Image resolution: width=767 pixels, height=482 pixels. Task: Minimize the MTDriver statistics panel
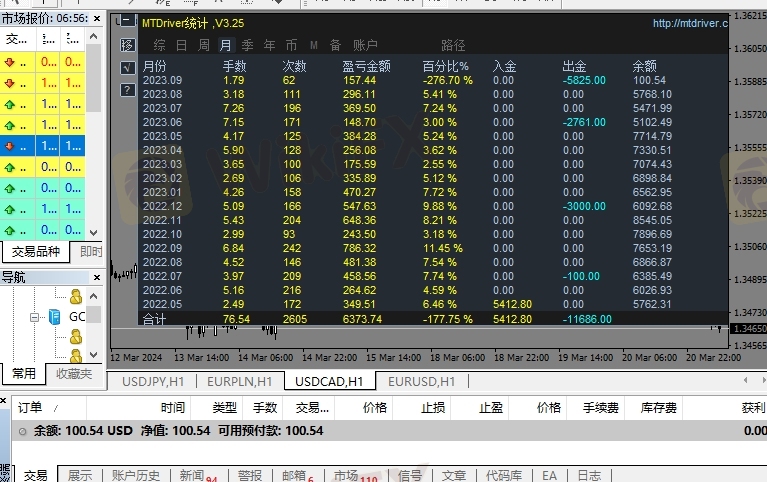click(127, 21)
